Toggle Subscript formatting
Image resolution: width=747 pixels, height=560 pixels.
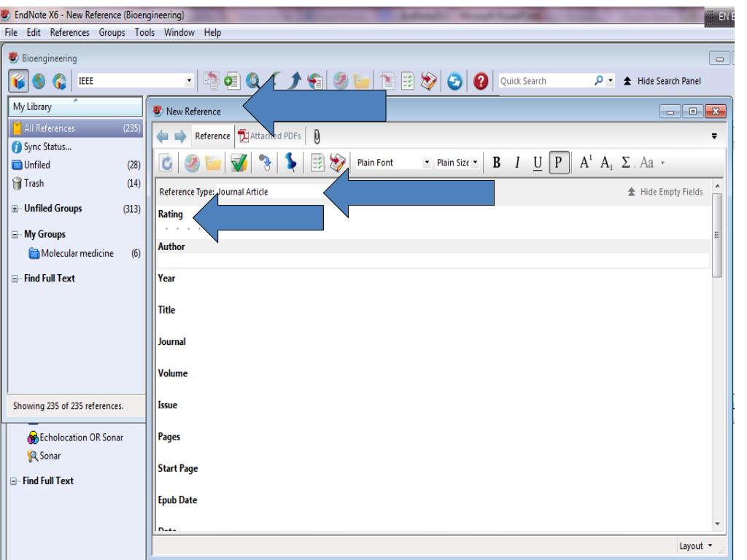(x=606, y=163)
